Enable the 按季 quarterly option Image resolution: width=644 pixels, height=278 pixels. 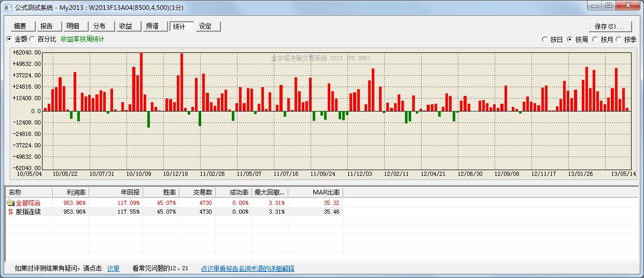pyautogui.click(x=619, y=39)
